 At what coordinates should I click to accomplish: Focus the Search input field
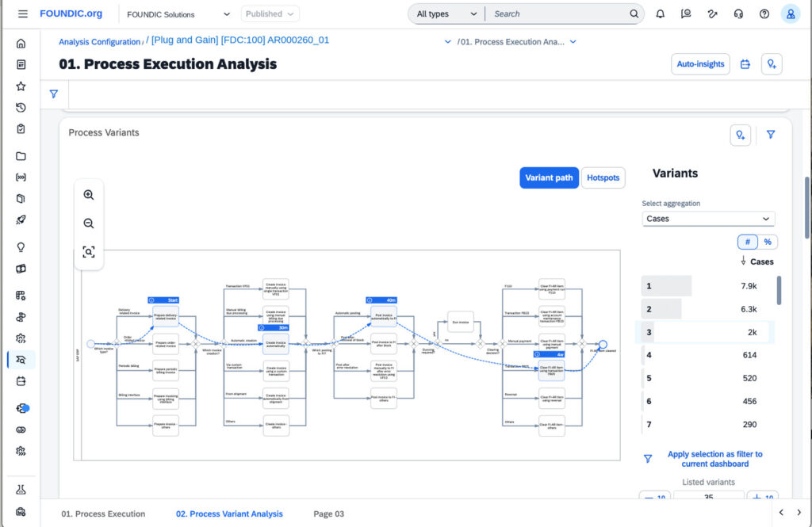tap(557, 14)
